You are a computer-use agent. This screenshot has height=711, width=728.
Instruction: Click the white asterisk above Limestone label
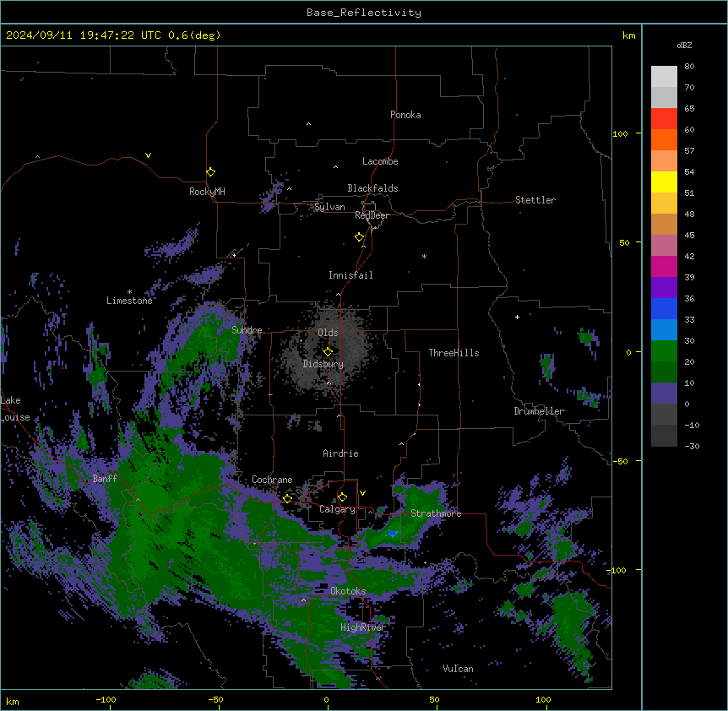[x=129, y=292]
